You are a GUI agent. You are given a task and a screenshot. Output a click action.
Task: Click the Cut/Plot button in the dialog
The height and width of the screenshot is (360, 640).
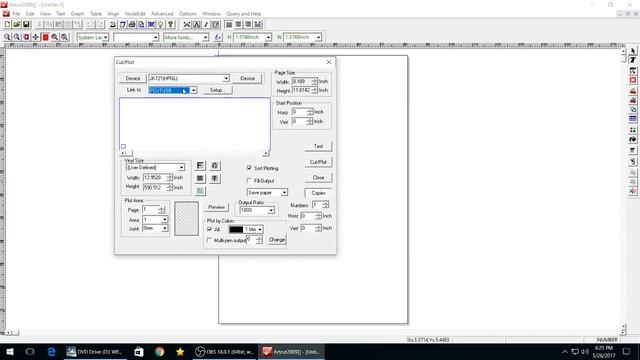click(x=318, y=162)
